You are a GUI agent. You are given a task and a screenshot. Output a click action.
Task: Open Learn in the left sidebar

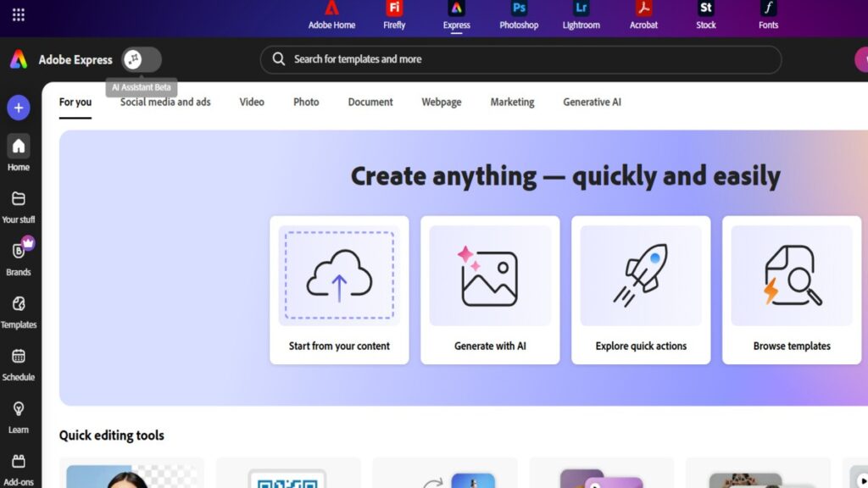pos(18,415)
